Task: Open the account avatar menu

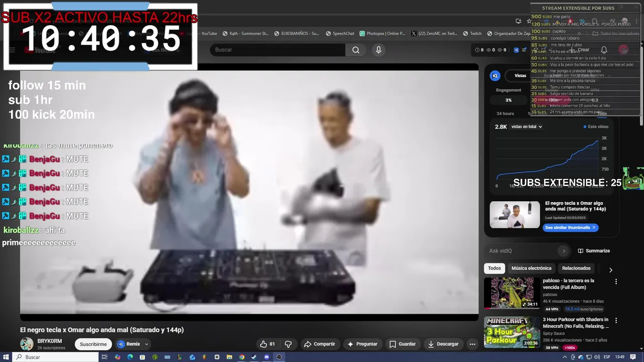Action: coord(623,50)
